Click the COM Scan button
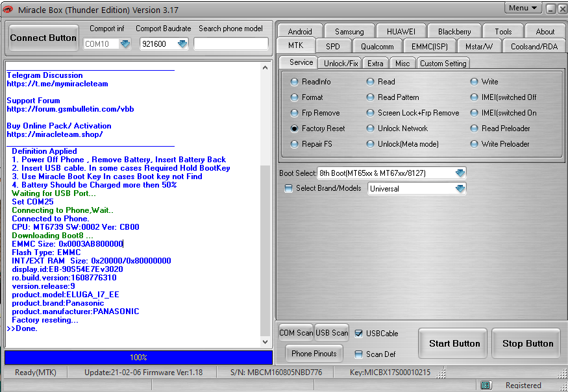This screenshot has height=392, width=568. pos(296,332)
